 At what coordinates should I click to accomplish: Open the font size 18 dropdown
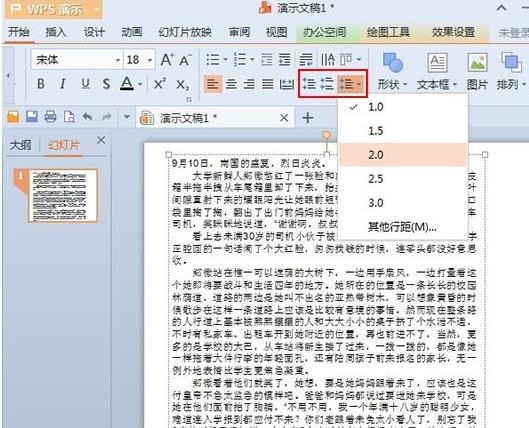point(150,60)
